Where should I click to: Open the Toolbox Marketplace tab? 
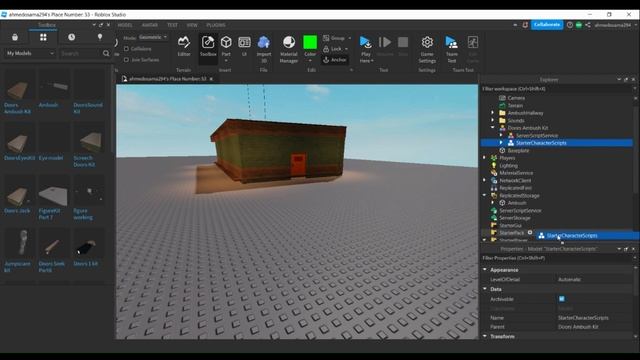(15, 37)
